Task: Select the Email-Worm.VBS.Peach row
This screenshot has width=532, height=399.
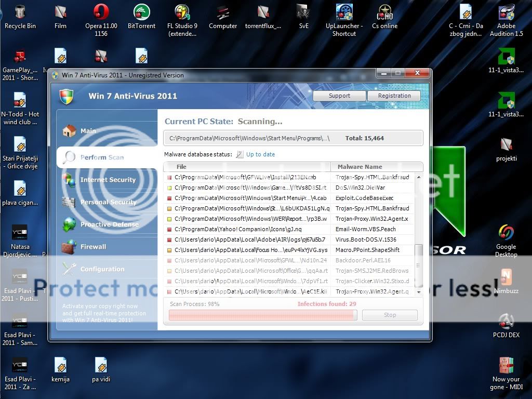Action: point(289,229)
